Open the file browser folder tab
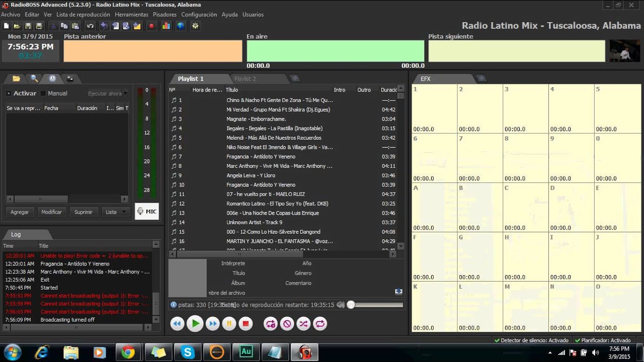644x362 pixels. (x=16, y=78)
